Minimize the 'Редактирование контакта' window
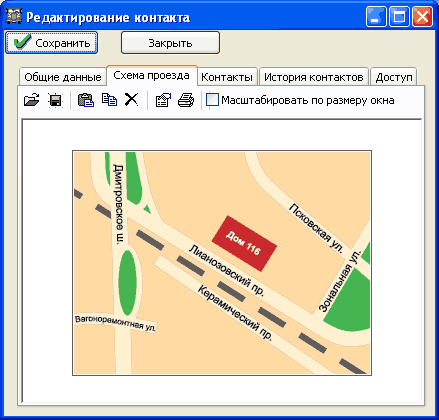 tap(376, 17)
